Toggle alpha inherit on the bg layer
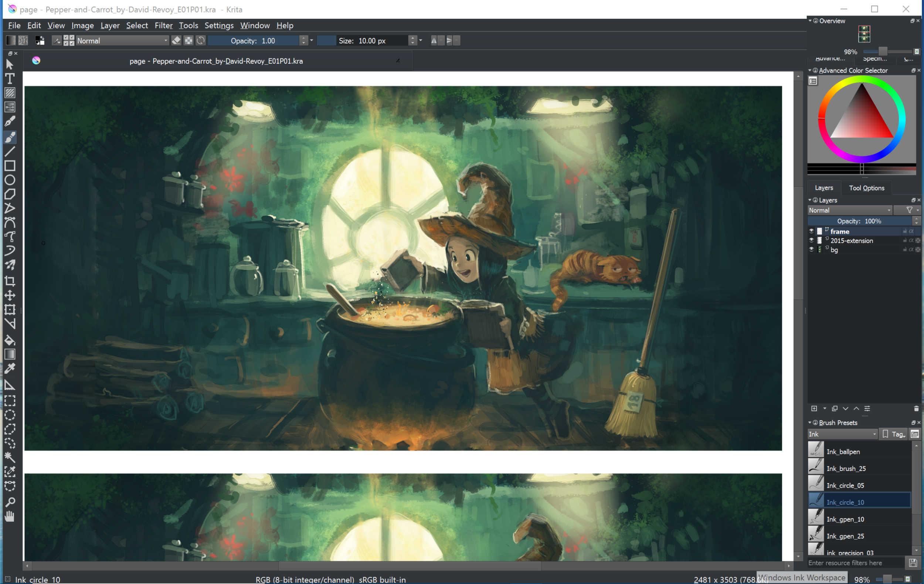Viewport: 924px width, 584px height. coord(911,250)
